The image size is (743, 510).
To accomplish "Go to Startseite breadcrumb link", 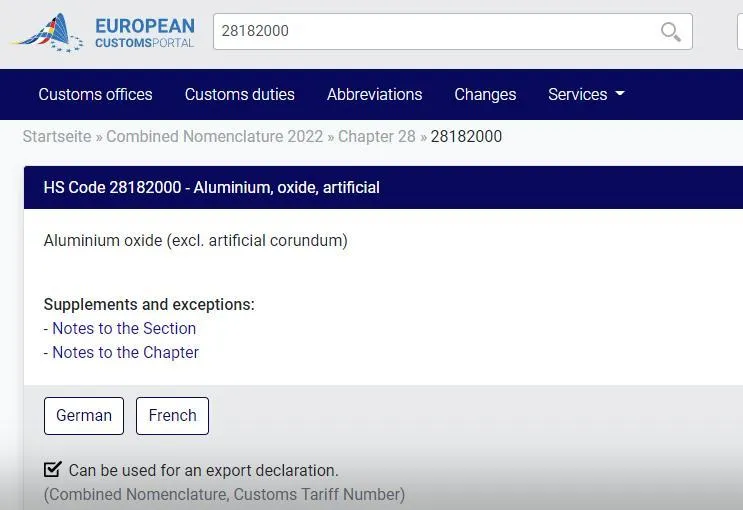I will click(x=57, y=136).
